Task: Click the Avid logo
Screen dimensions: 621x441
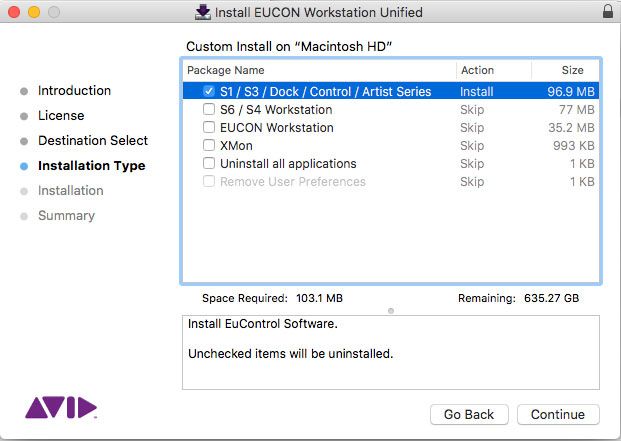Action: point(61,407)
